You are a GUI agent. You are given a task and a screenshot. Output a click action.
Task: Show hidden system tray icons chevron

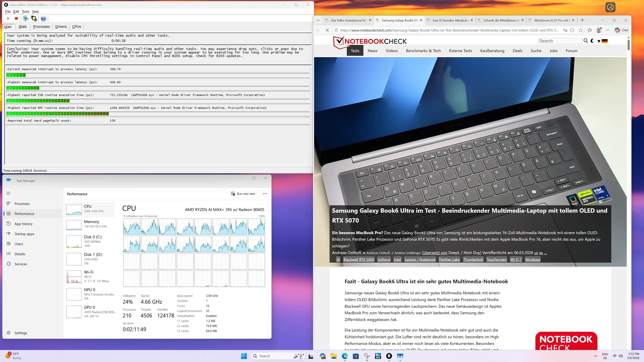(x=595, y=356)
